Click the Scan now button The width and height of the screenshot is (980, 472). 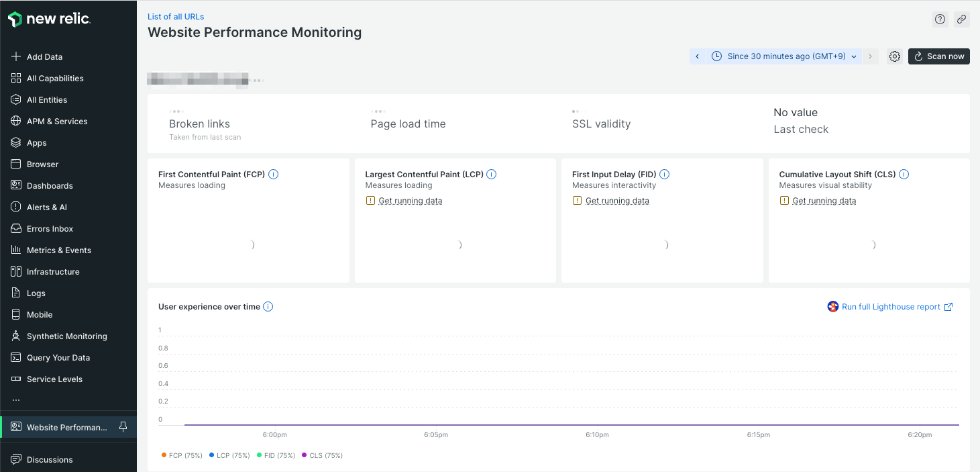click(x=939, y=56)
